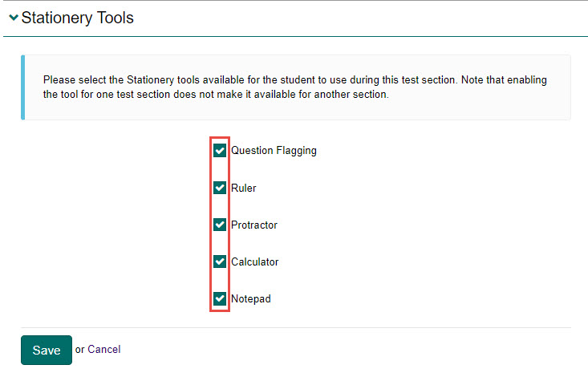The image size is (588, 373).
Task: Click the blue accent bar of the info box
Action: 22,87
